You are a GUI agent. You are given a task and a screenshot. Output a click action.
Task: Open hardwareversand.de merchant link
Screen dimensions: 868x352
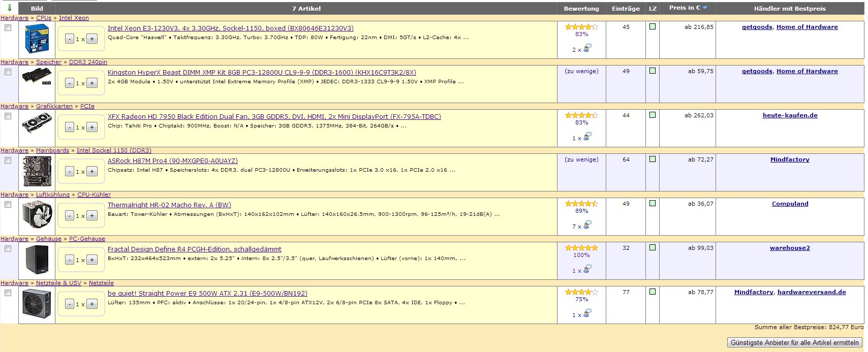tap(812, 292)
